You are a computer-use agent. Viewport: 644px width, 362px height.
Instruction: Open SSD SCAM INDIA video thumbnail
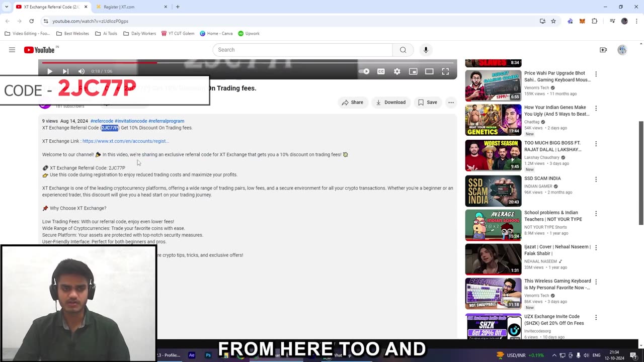[x=493, y=191]
